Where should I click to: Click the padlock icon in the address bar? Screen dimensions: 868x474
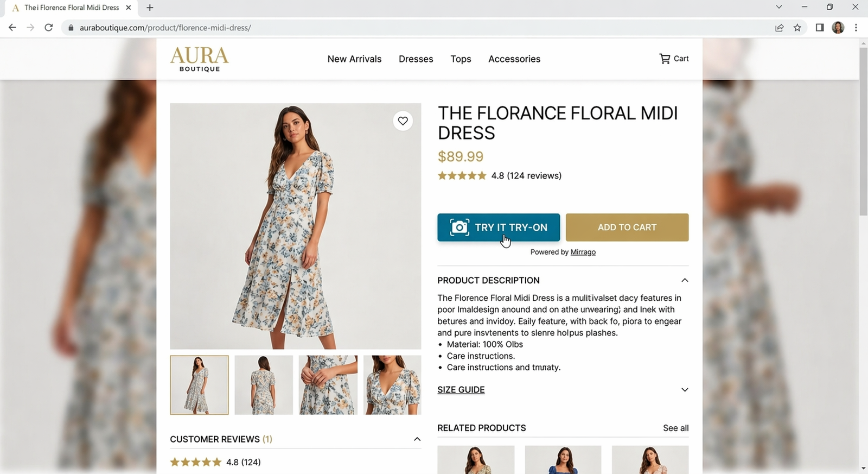point(70,27)
